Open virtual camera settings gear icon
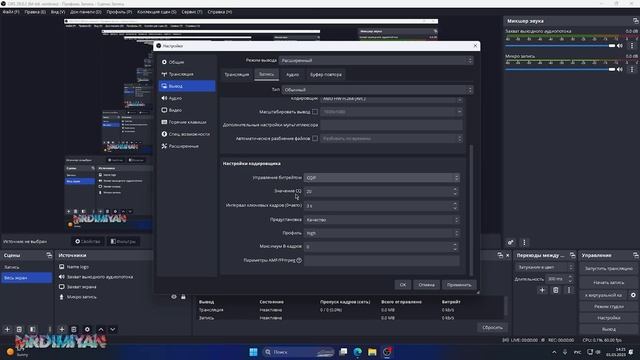This screenshot has width=640, height=360. (633, 295)
